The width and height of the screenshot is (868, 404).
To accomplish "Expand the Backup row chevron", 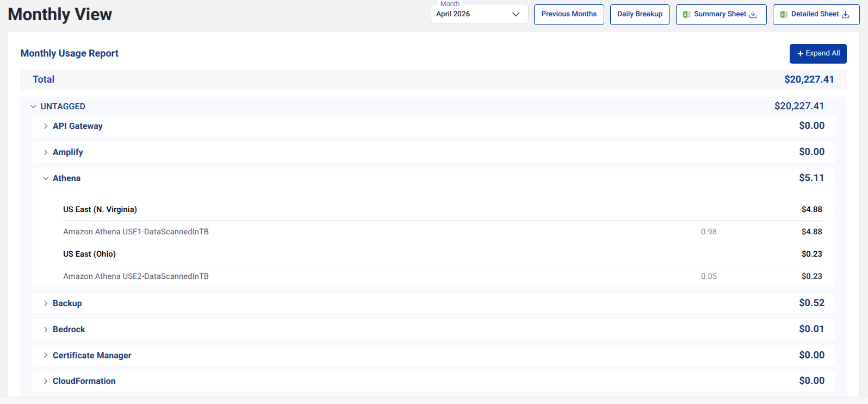I will pyautogui.click(x=46, y=303).
